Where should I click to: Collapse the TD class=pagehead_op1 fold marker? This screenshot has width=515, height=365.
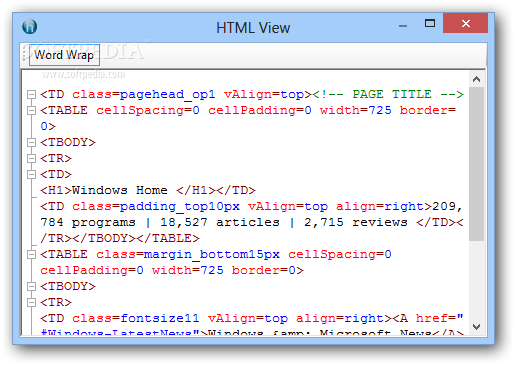point(31,95)
